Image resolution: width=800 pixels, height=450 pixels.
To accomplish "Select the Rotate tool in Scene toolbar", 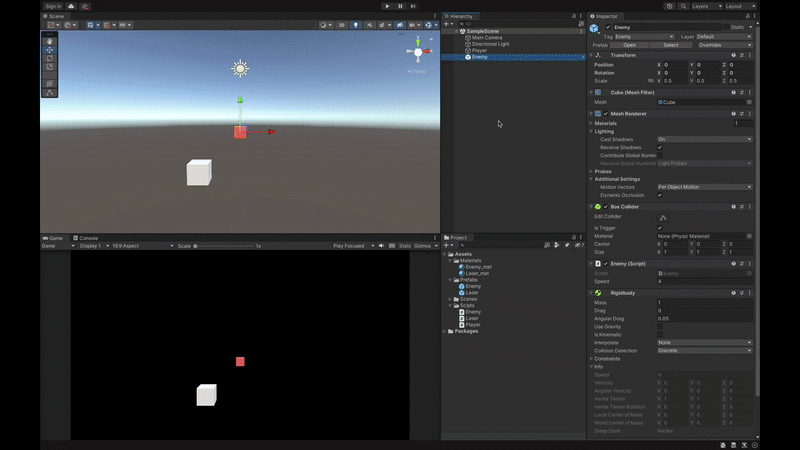I will coord(49,58).
